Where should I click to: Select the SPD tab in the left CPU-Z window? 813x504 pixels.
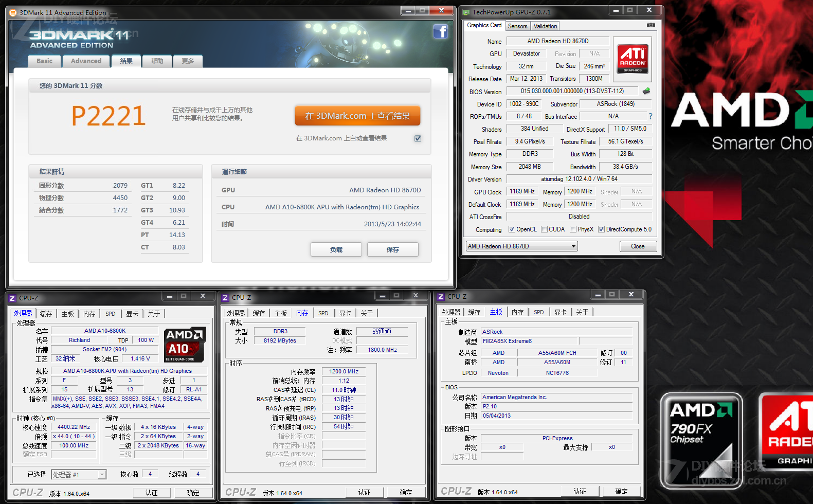tap(111, 314)
